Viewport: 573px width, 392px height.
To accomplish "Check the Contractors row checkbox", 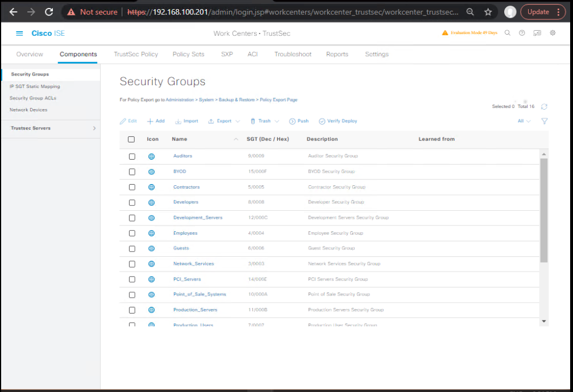I will (132, 187).
